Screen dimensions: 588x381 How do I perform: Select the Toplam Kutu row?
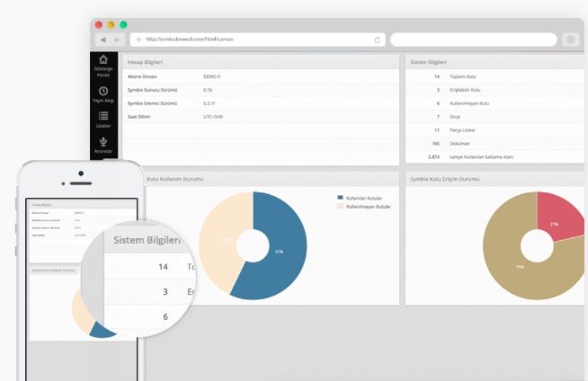click(493, 76)
